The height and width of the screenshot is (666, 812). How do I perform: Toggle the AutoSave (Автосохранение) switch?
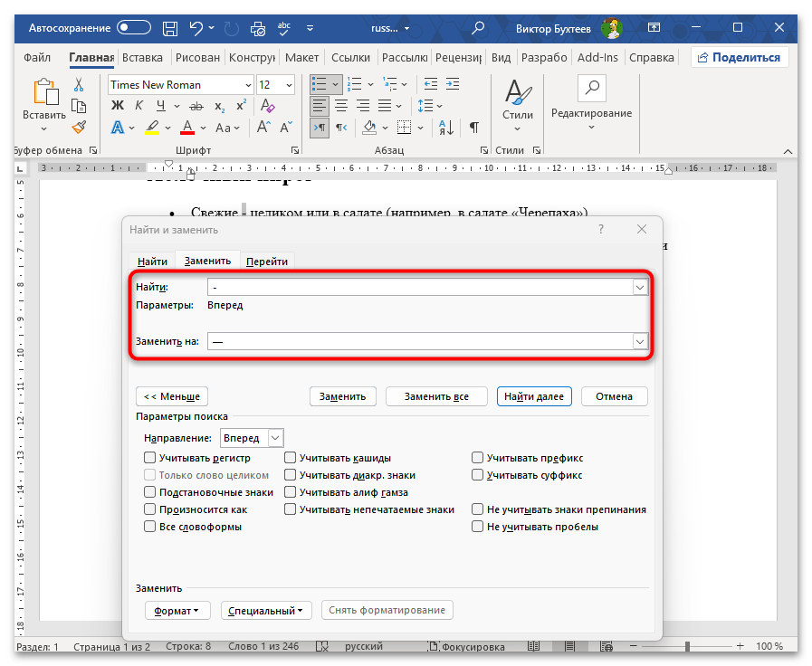coord(134,28)
